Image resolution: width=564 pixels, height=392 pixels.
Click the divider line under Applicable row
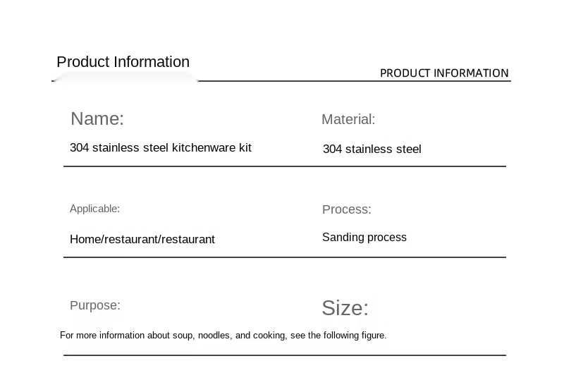pos(285,257)
